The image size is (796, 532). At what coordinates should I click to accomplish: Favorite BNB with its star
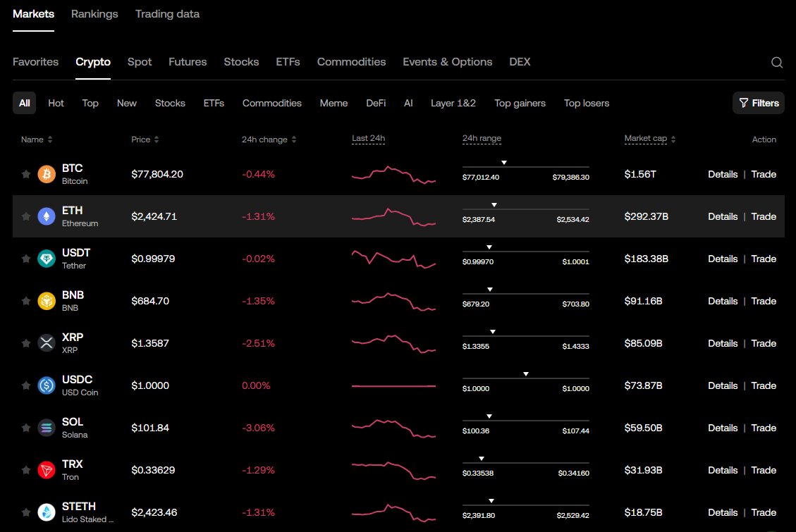pos(26,301)
